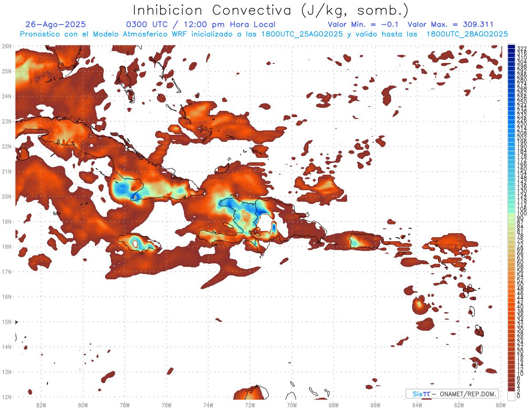
Task: Click the 'Valor Max. = 309.311' text
Action: [450, 24]
